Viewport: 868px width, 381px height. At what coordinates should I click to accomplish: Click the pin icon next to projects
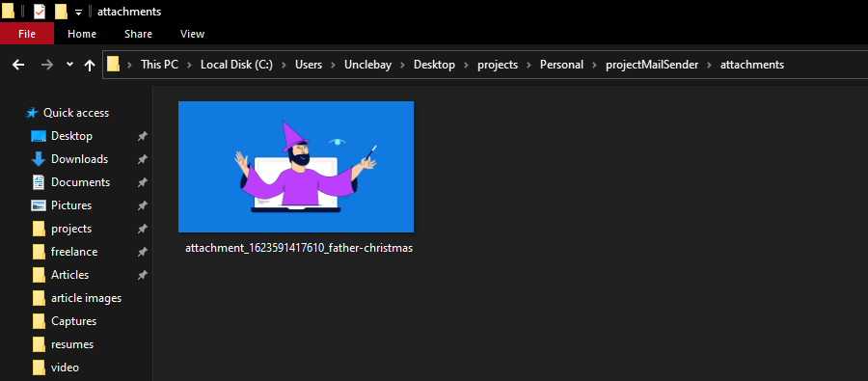click(143, 230)
